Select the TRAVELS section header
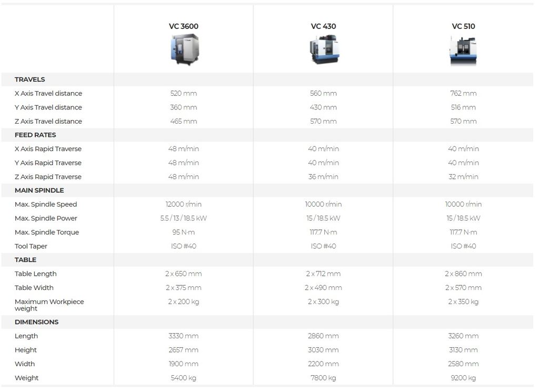 pyautogui.click(x=29, y=79)
